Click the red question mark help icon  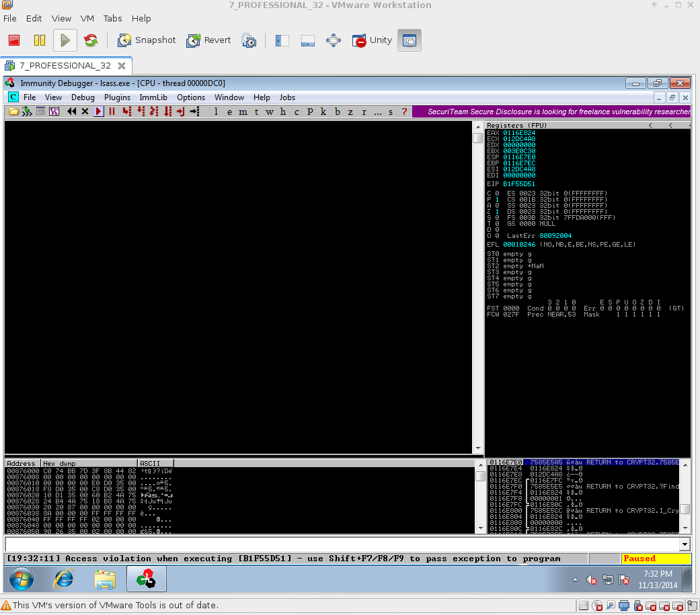[404, 112]
